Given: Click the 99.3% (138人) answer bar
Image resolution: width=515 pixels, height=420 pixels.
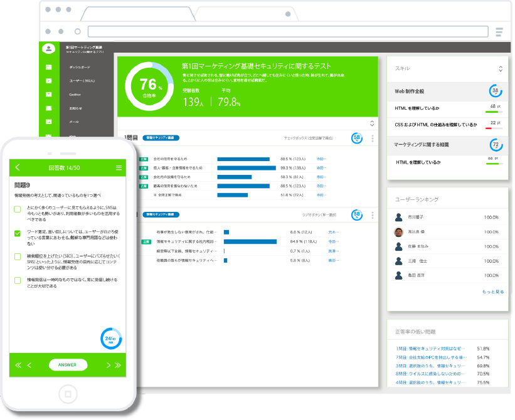Looking at the screenshot, I should (247, 168).
